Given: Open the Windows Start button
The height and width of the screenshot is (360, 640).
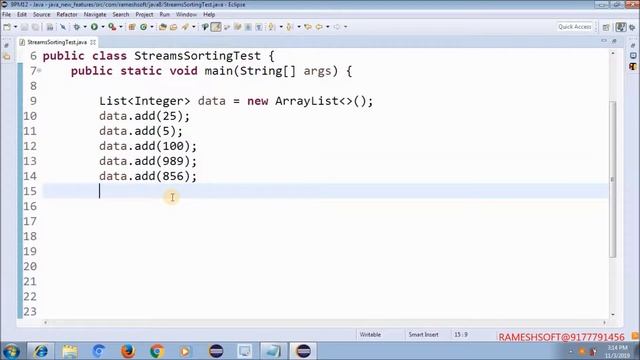Looking at the screenshot, I should click(x=11, y=351).
